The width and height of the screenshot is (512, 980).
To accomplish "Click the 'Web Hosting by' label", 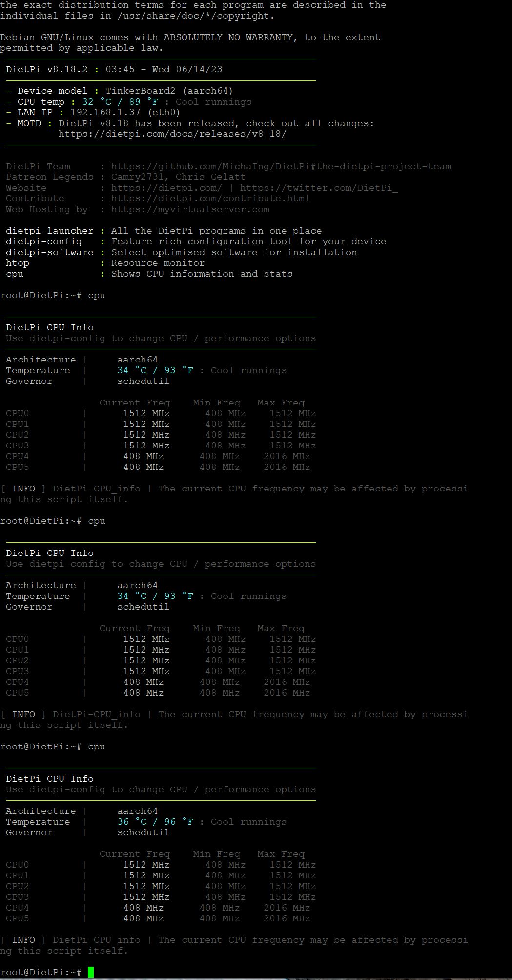I will click(x=47, y=209).
